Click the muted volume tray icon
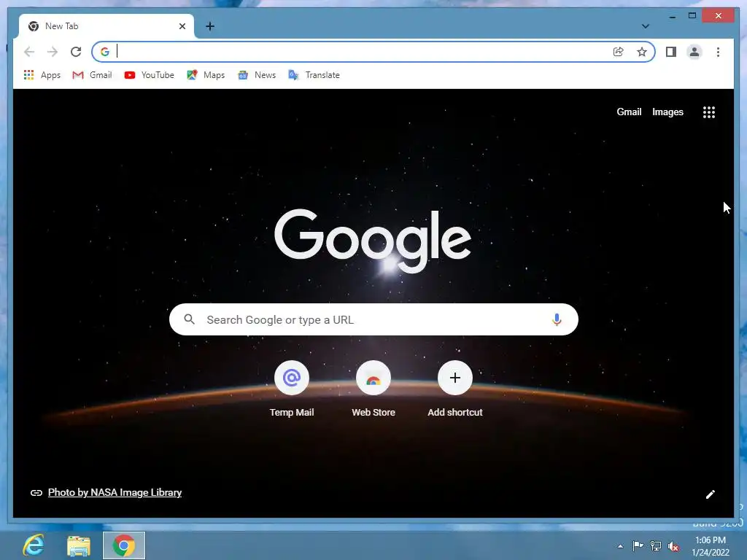 [673, 546]
